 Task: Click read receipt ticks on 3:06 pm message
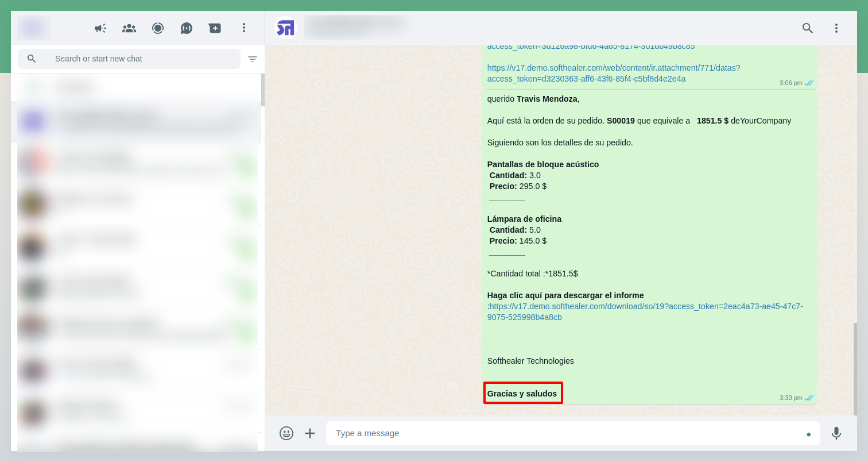click(x=809, y=83)
